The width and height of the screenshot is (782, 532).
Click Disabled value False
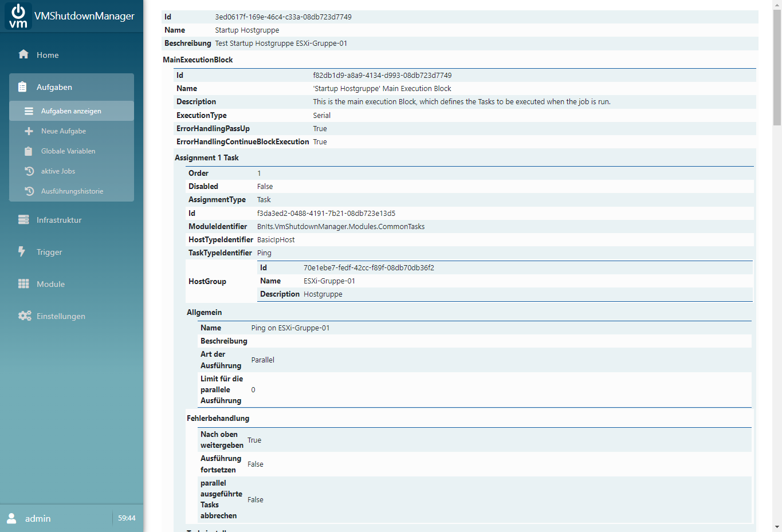point(265,187)
